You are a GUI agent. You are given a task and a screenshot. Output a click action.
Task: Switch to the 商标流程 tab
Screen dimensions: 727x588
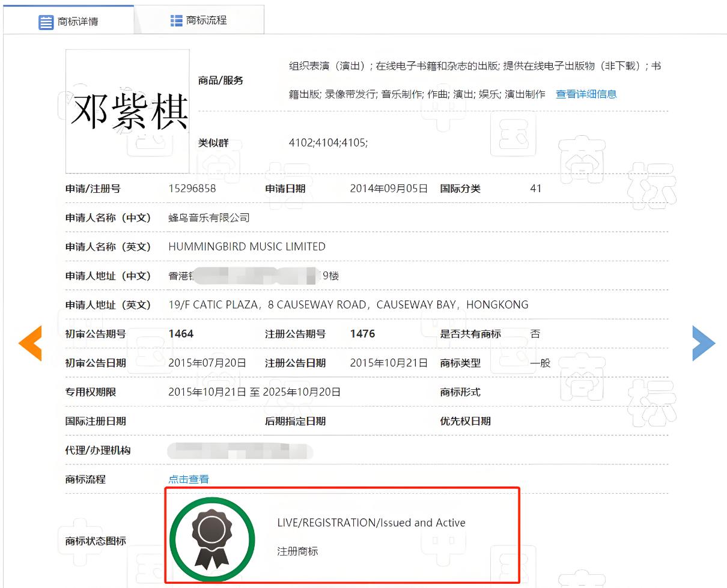(x=198, y=20)
